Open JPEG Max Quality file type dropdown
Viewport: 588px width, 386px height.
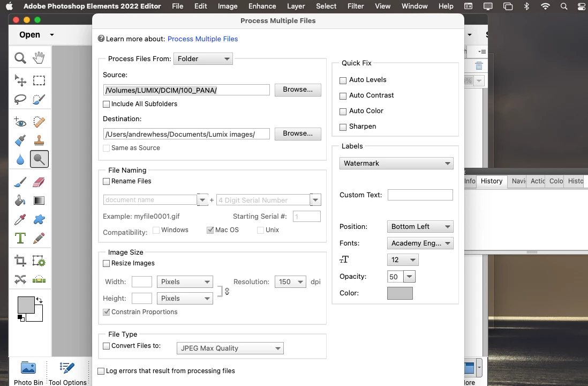pyautogui.click(x=230, y=348)
